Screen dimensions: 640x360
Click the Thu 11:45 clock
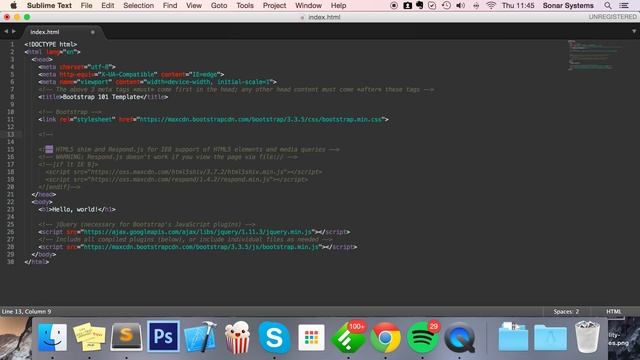pyautogui.click(x=518, y=5)
